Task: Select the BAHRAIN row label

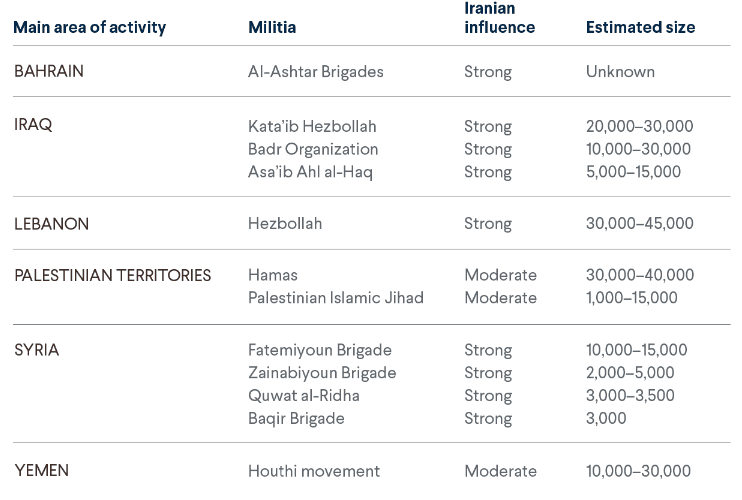Action: 49,72
